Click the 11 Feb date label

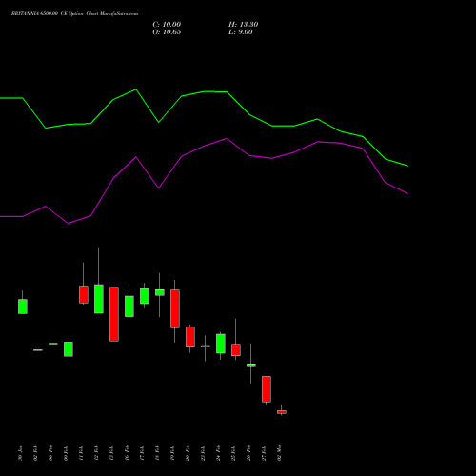click(x=81, y=453)
